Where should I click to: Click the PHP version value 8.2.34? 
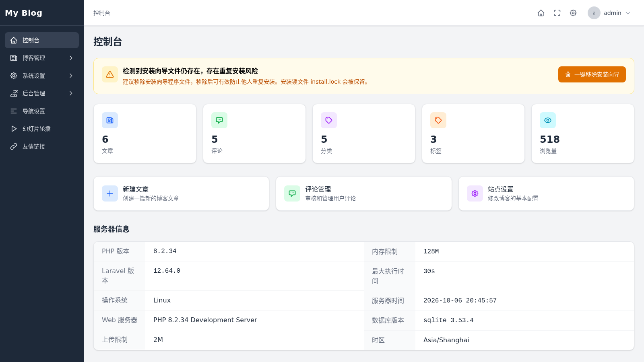165,251
